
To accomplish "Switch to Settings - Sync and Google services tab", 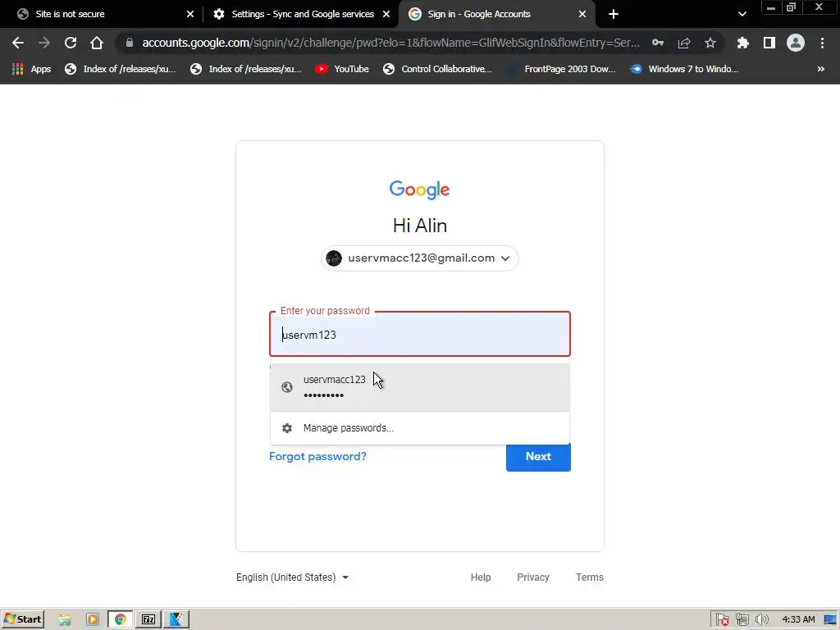I will tap(303, 14).
